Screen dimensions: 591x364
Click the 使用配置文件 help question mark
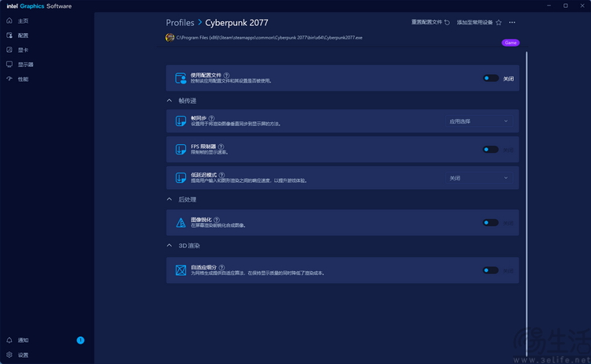226,76
